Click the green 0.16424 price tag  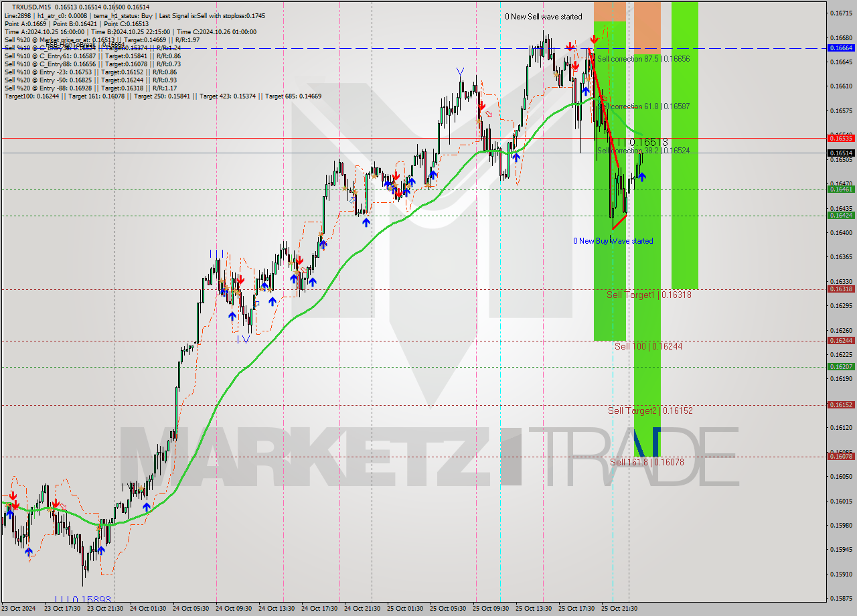[841, 216]
